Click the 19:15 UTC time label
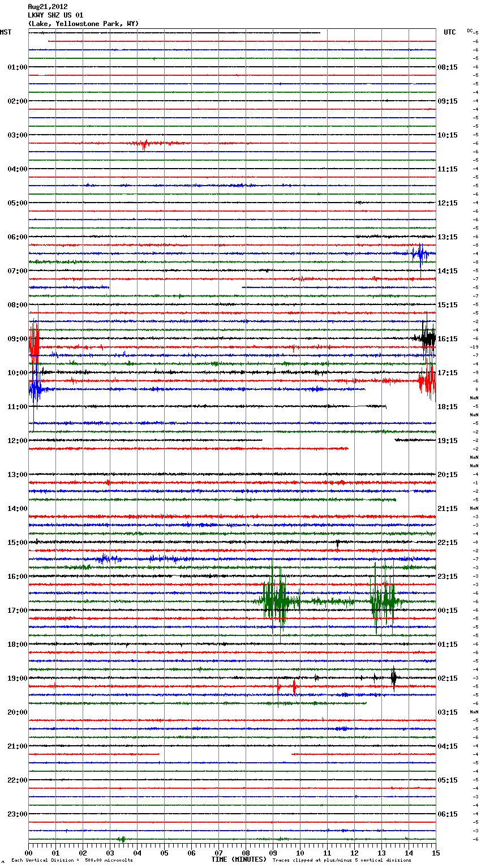The height and width of the screenshot is (868, 481). (x=448, y=441)
